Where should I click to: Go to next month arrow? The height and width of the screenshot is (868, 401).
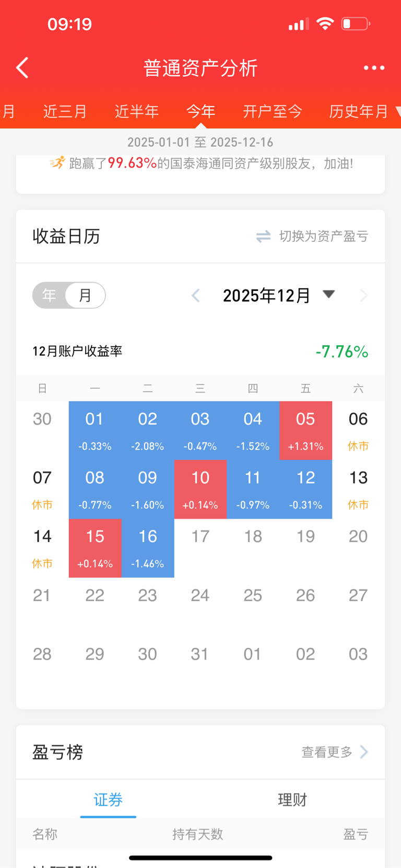[364, 296]
